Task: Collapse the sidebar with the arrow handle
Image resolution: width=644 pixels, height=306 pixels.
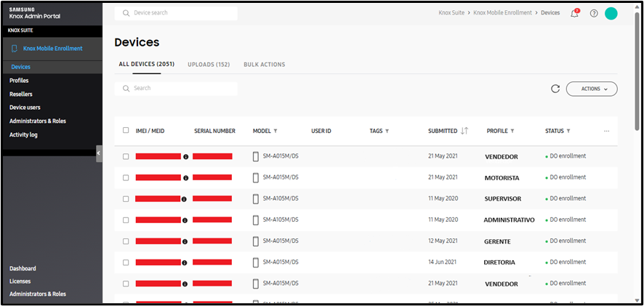Action: coord(99,153)
